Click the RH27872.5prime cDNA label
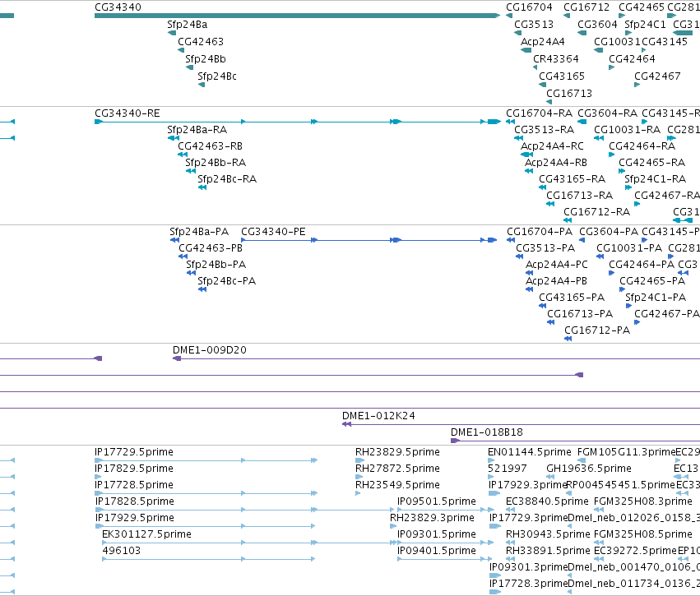Image resolution: width=700 pixels, height=596 pixels. [x=397, y=469]
